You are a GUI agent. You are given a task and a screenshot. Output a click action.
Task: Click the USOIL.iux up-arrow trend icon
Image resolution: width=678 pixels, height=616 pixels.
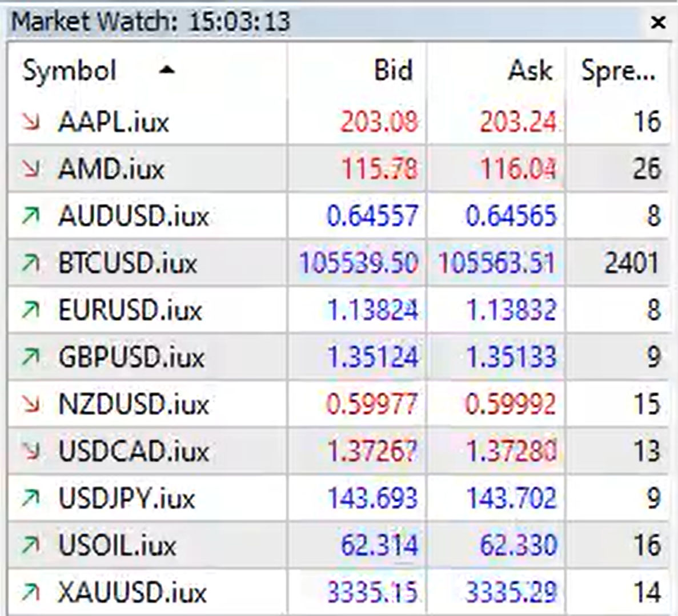(30, 546)
